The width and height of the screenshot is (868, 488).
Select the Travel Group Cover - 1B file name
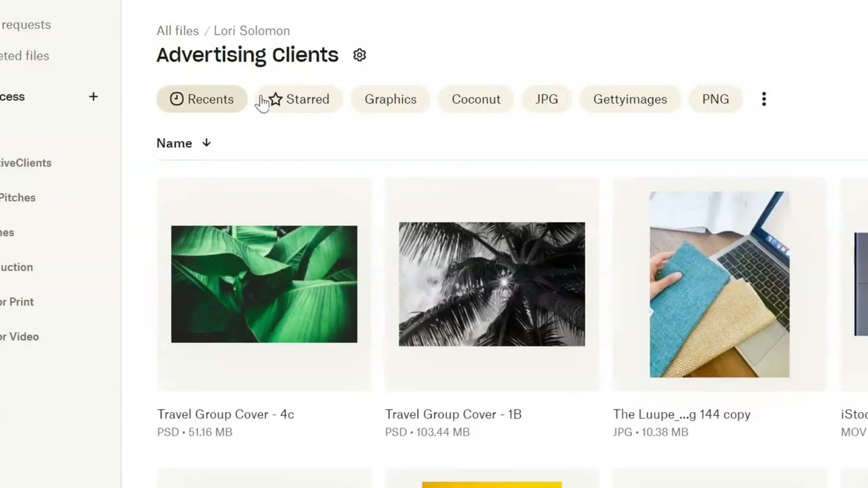coord(453,414)
